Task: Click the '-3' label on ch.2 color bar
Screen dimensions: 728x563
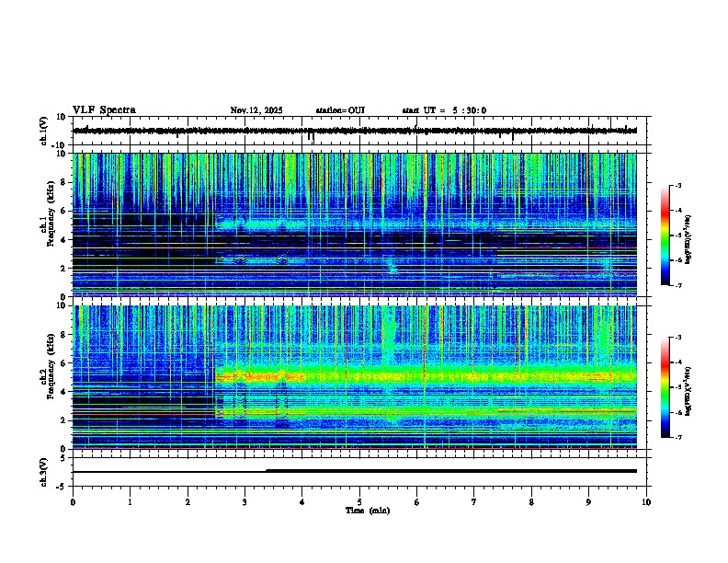Action: pyautogui.click(x=677, y=338)
